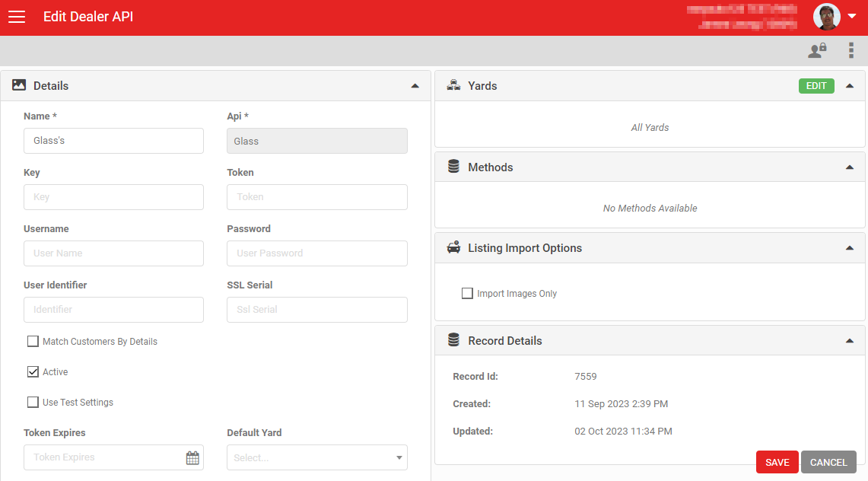Click the Username input field
The height and width of the screenshot is (481, 868).
tap(113, 253)
